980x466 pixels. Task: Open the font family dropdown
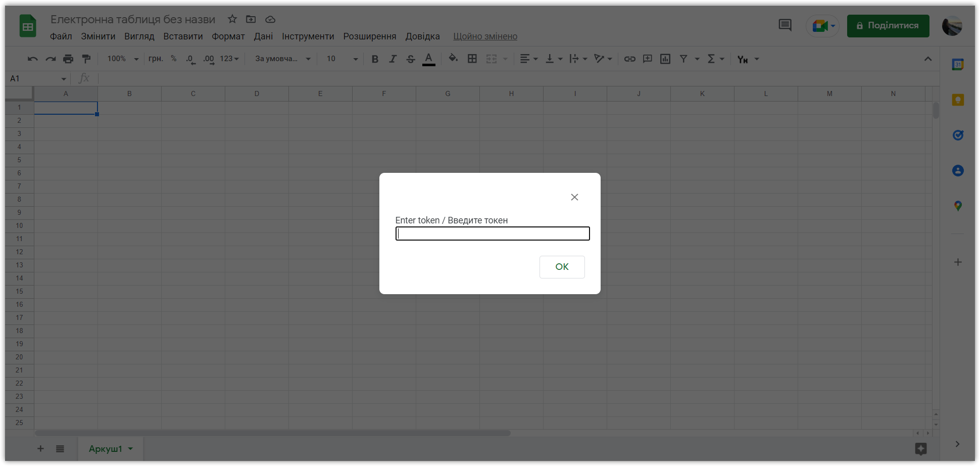coord(283,59)
